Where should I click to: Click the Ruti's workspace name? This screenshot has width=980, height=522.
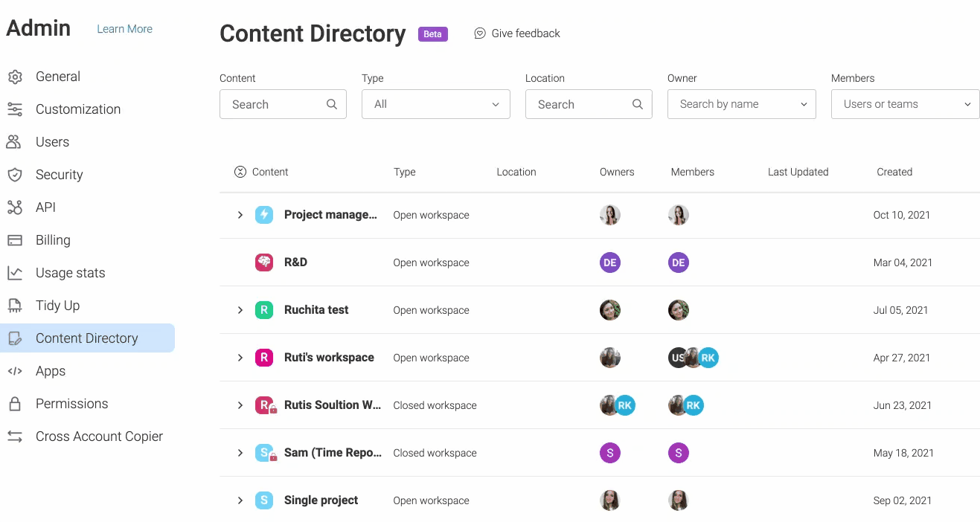[329, 358]
